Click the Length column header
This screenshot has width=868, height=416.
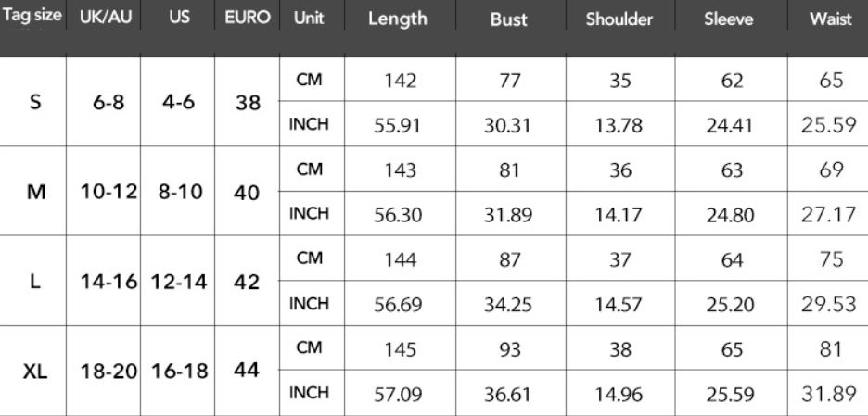point(398,20)
